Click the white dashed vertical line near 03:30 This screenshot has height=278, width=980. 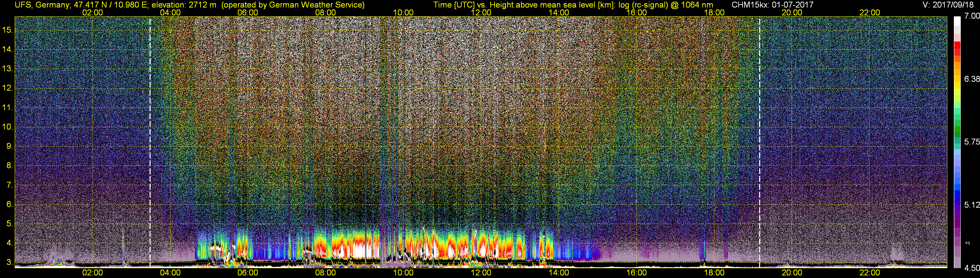(150, 141)
